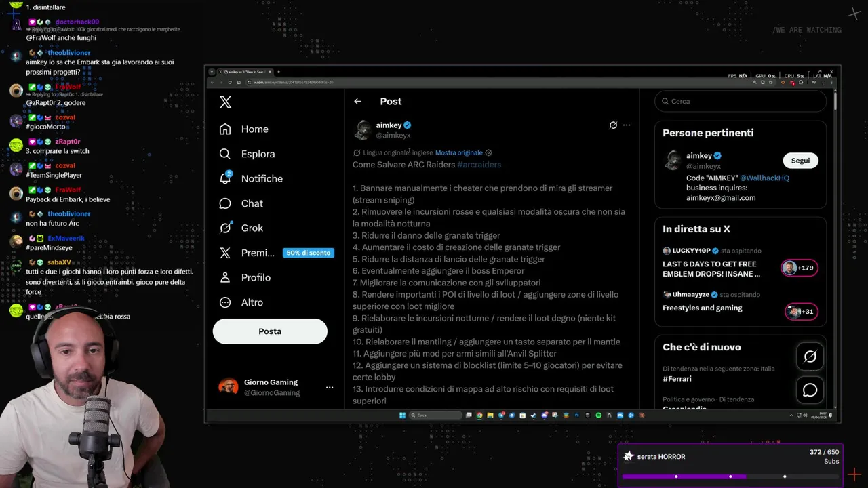
Task: Click the translation icon beside Lingua originale
Action: pos(357,152)
